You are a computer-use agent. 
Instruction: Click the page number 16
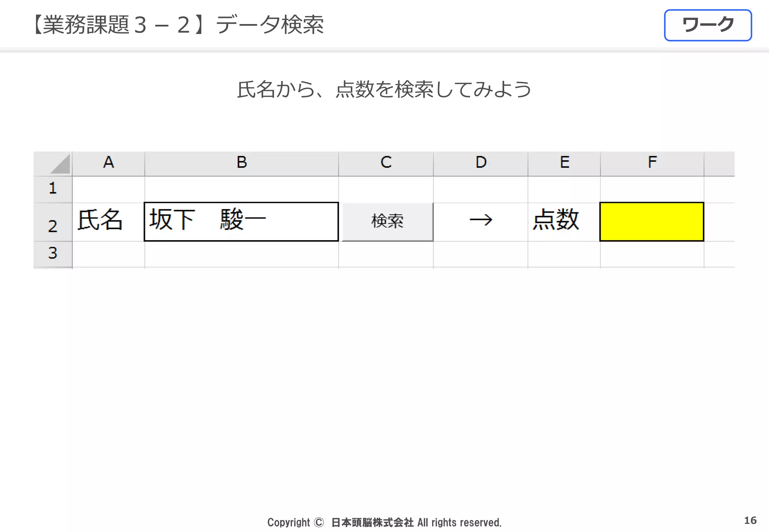pyautogui.click(x=750, y=520)
